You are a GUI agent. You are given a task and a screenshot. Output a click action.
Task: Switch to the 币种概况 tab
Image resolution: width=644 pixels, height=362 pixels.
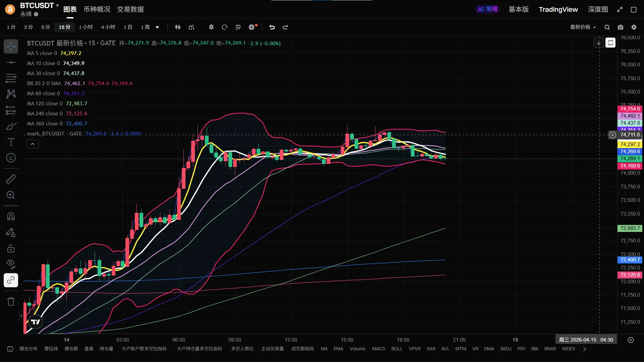[97, 9]
